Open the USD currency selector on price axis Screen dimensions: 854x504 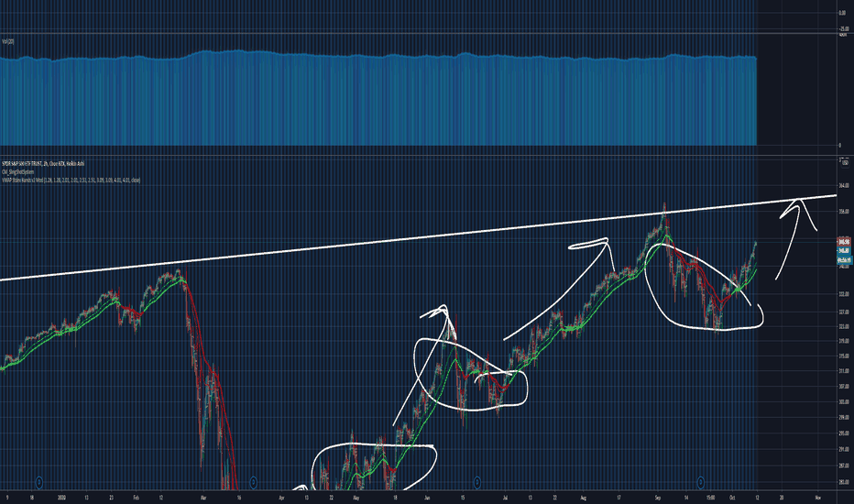[x=845, y=163]
